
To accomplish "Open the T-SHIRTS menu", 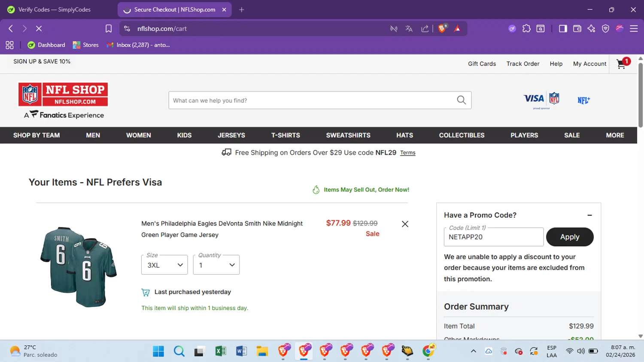I will coord(286,135).
